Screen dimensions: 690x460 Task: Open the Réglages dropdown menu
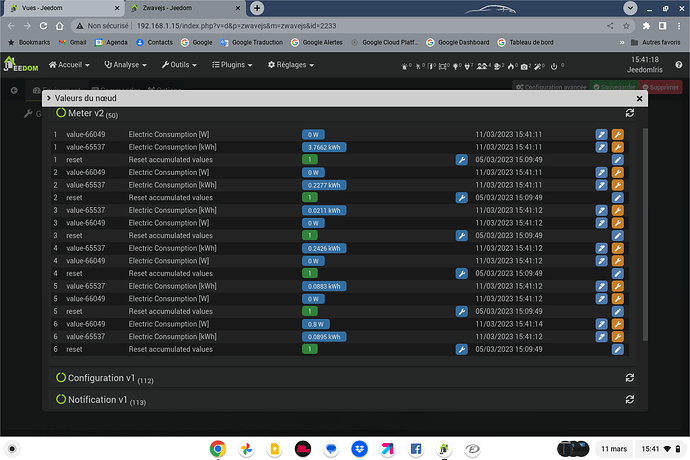click(291, 65)
